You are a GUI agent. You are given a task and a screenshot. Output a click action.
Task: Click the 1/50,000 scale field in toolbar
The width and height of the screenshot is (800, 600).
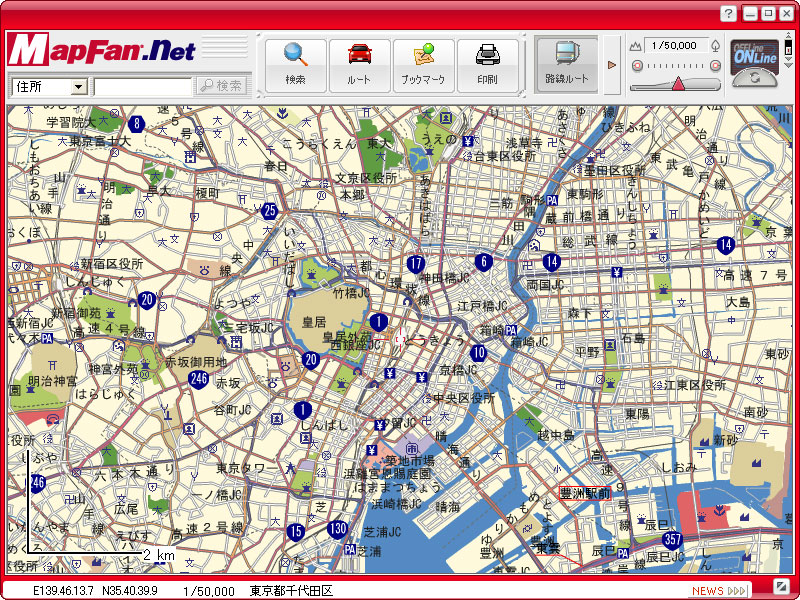pos(676,45)
